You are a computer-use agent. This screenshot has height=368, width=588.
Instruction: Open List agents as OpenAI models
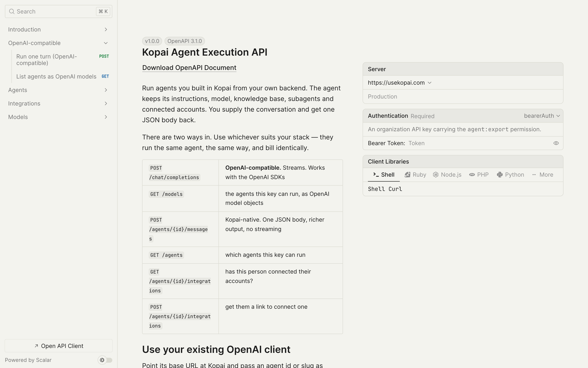click(59, 76)
